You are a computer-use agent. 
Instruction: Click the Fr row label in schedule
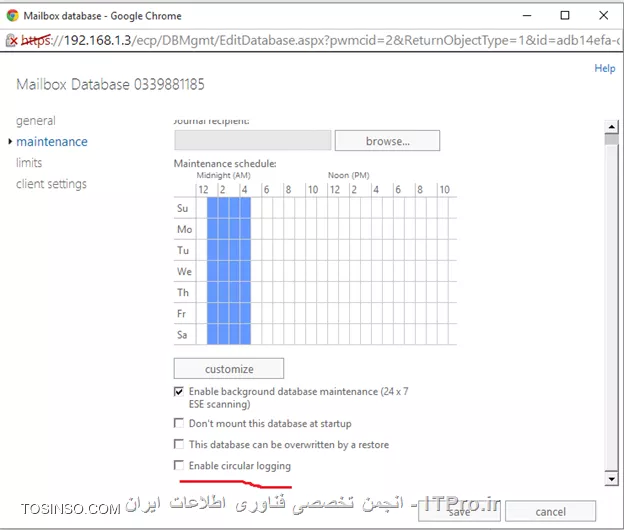click(181, 314)
